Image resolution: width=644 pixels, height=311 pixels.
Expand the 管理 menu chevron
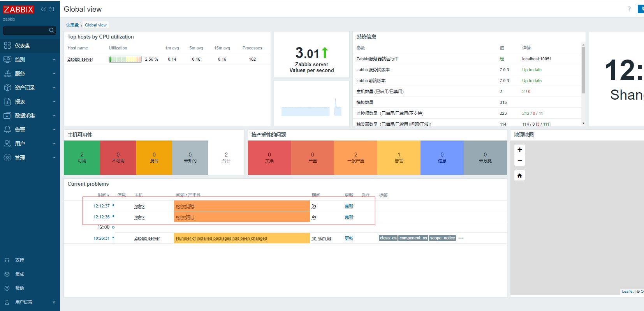click(54, 158)
